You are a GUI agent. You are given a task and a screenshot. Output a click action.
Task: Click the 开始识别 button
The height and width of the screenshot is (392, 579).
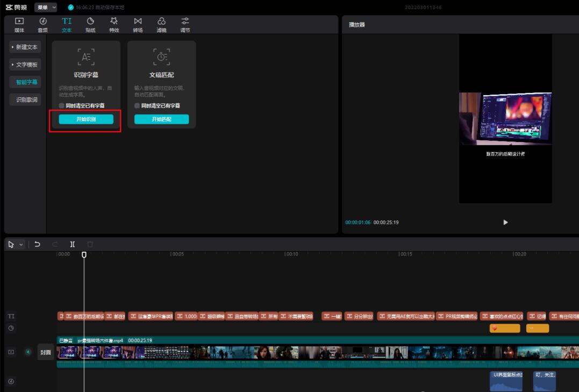pos(86,119)
